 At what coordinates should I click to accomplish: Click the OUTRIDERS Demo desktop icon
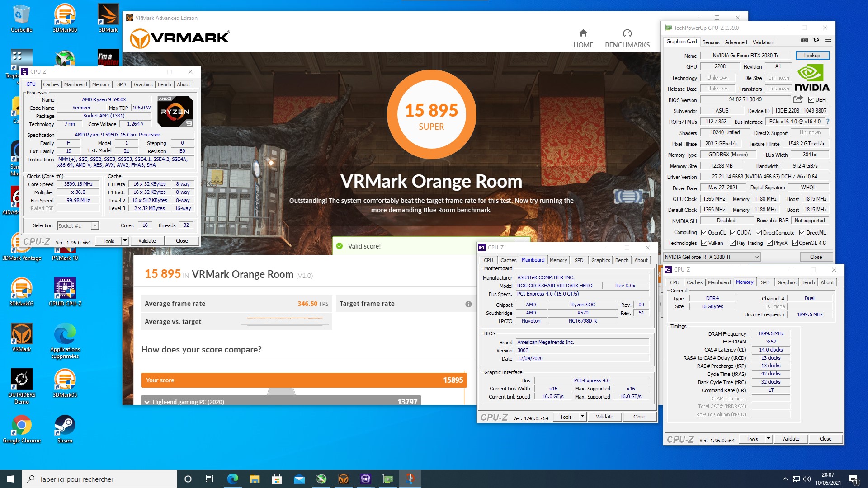21,386
